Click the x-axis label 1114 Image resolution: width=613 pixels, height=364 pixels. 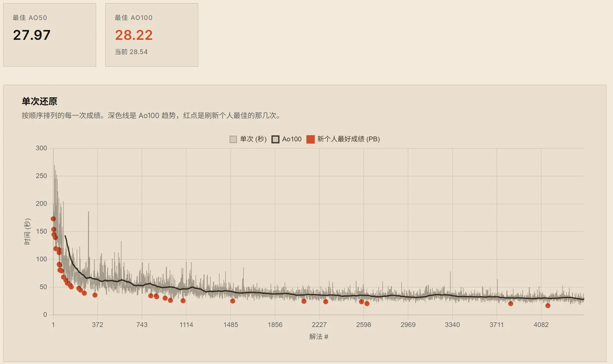pos(186,325)
